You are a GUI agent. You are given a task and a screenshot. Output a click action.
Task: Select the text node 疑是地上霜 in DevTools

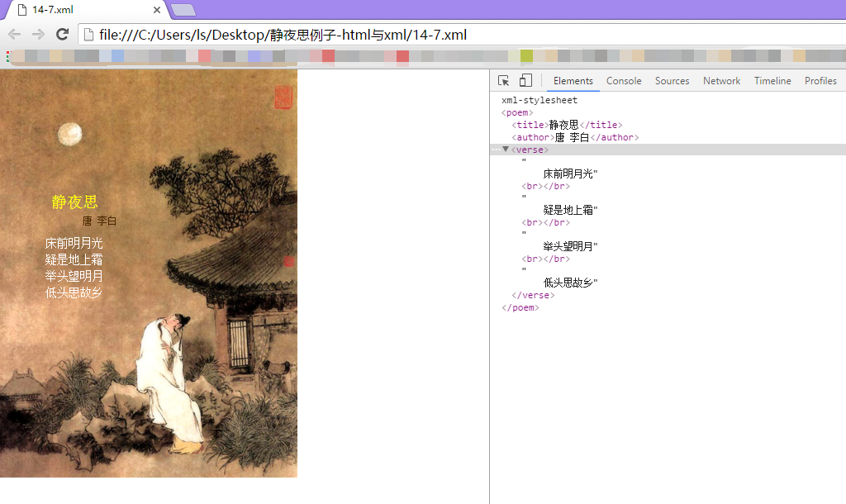(x=570, y=210)
